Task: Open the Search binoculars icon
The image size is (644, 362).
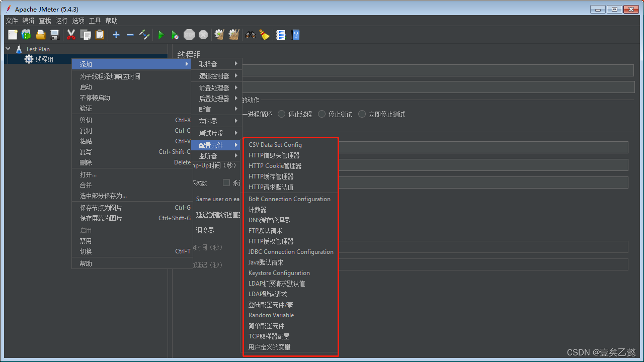Action: pyautogui.click(x=250, y=35)
